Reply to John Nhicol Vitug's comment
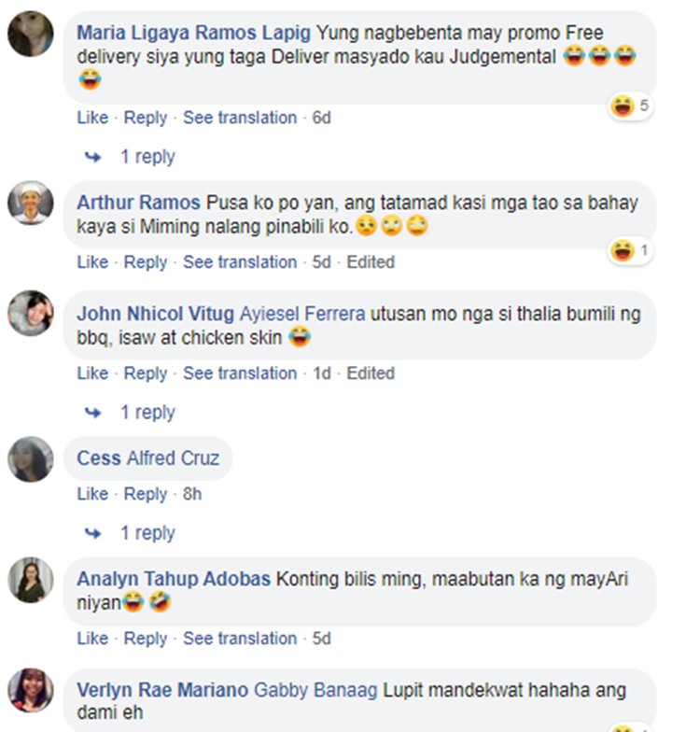The width and height of the screenshot is (700, 732). 146,373
